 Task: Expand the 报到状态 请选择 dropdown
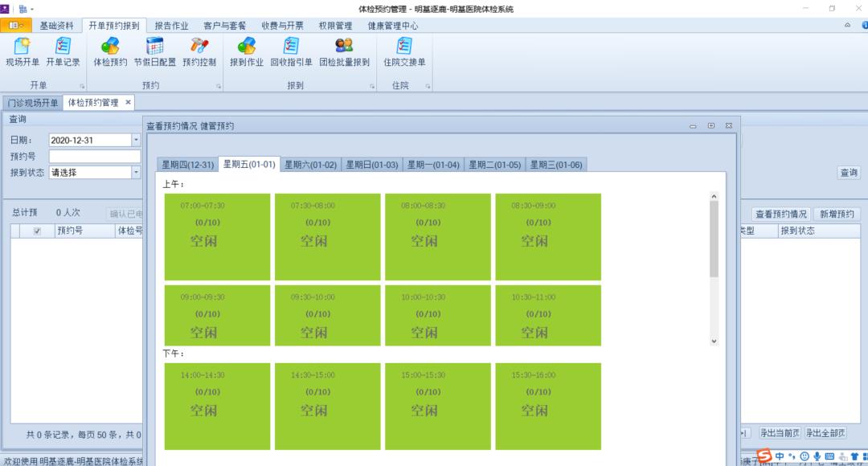click(134, 172)
